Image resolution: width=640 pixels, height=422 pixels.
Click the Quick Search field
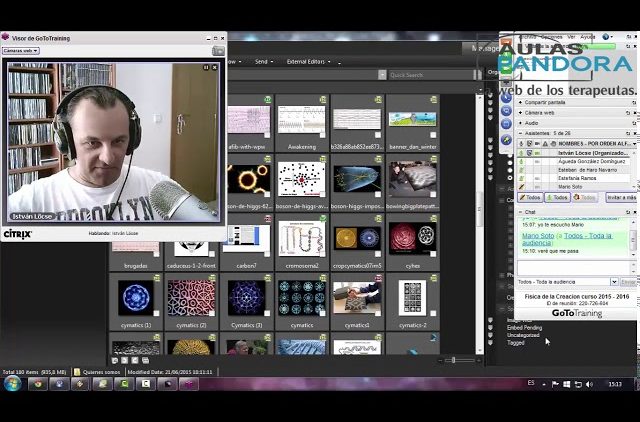tap(431, 75)
